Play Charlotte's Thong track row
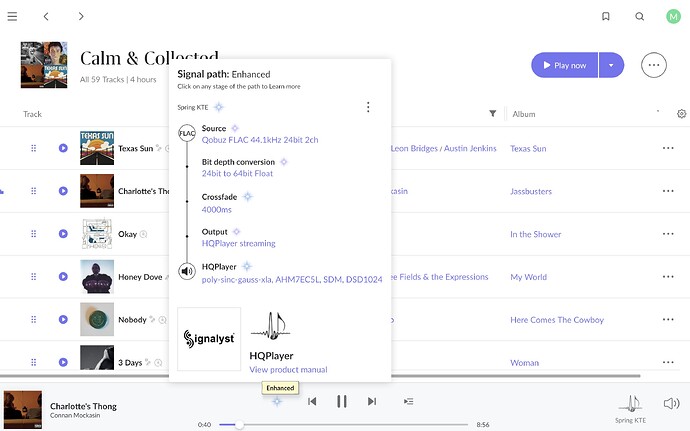Screen dimensions: 690x431 (63, 191)
